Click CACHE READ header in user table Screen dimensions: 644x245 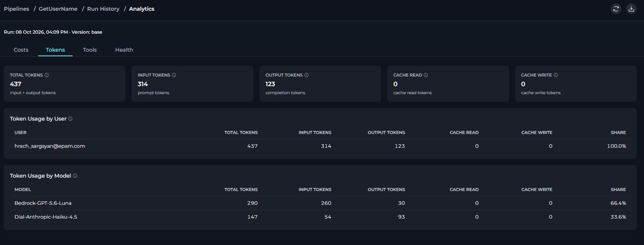pos(464,132)
